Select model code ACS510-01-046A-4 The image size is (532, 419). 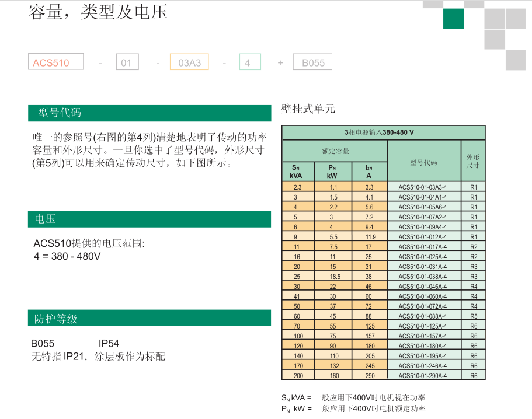423,286
